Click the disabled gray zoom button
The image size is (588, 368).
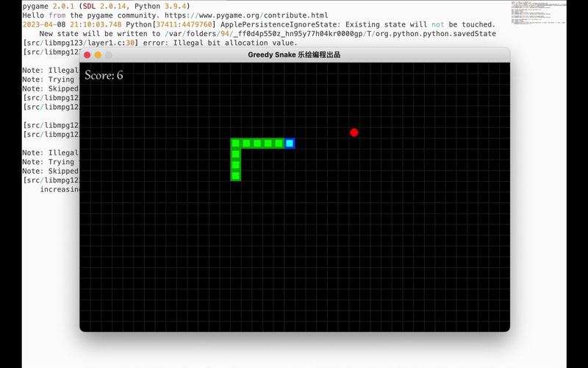108,55
